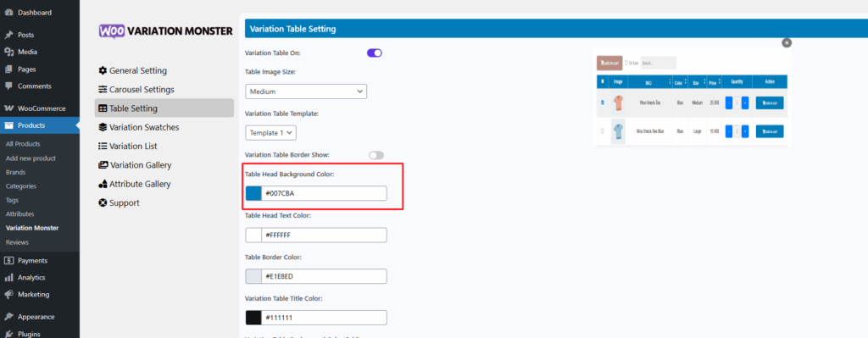Click Variation Monster submenu link
The height and width of the screenshot is (338, 868).
click(x=32, y=228)
